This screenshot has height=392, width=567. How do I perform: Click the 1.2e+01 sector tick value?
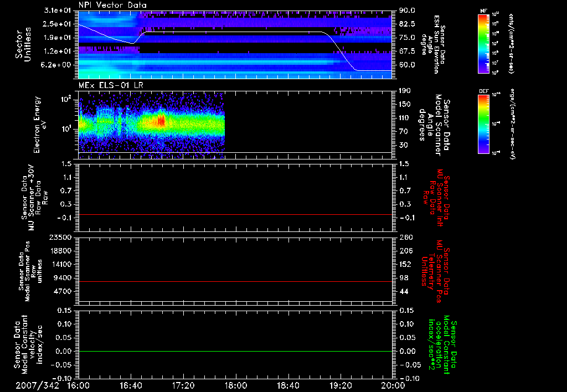tap(57, 51)
